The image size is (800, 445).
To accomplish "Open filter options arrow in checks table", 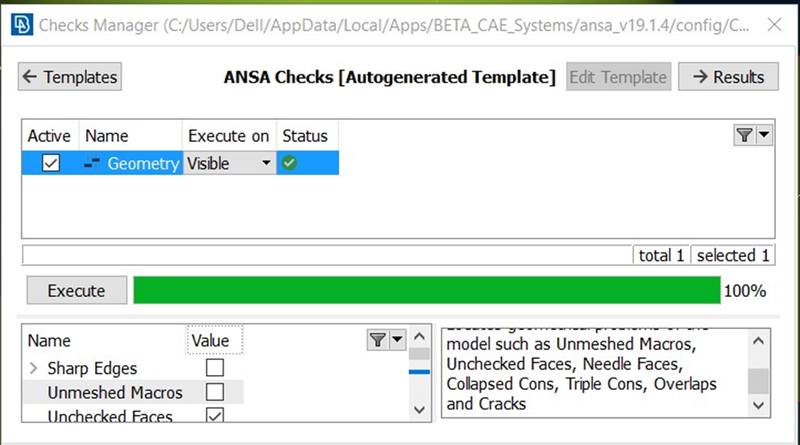I will pyautogui.click(x=764, y=135).
